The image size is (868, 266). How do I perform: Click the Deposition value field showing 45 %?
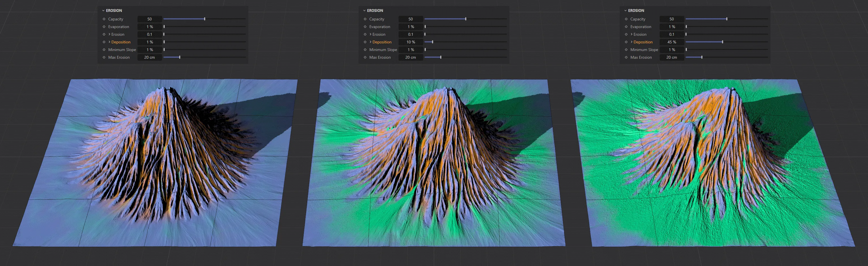[x=672, y=42]
